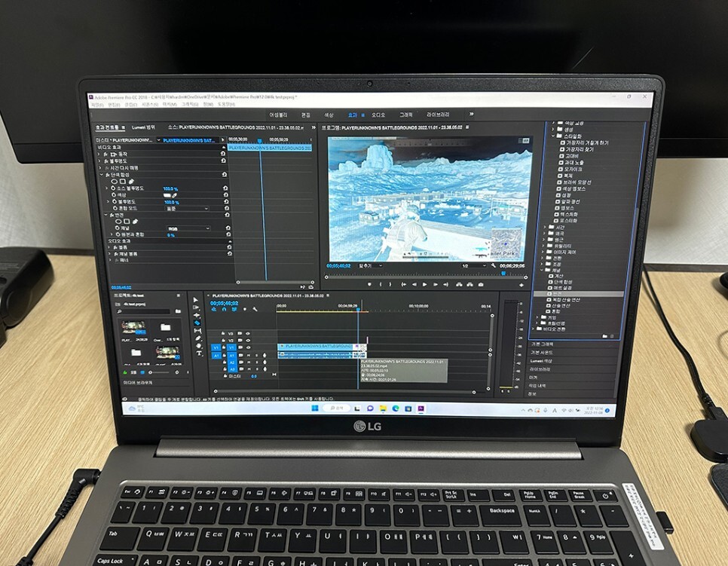Create ellipse mask under 단색 합성
This screenshot has height=566, width=728.
pyautogui.click(x=114, y=182)
